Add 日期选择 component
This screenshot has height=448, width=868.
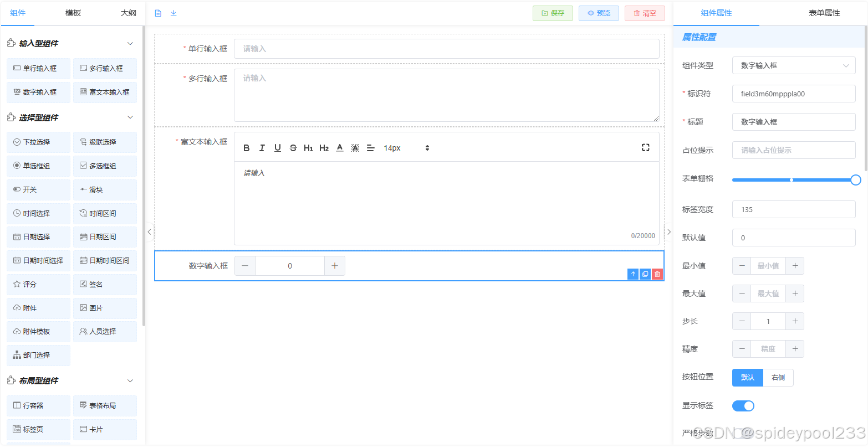39,237
